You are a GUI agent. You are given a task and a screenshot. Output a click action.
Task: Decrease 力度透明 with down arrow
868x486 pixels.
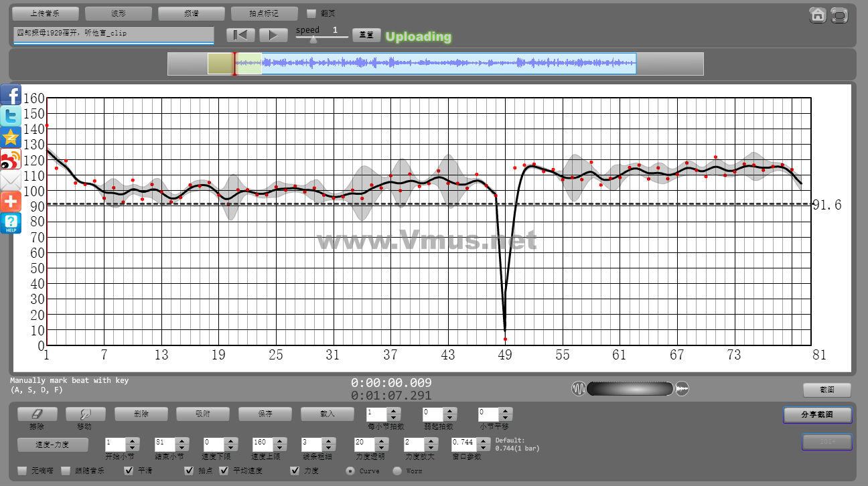(x=382, y=448)
